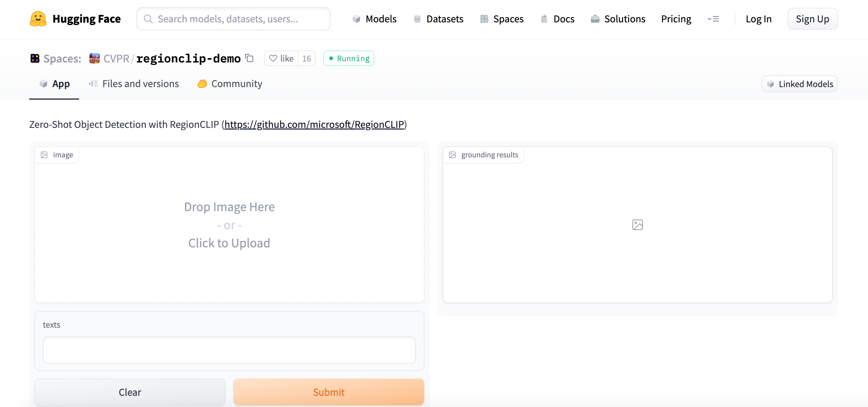Click the CVPR organization name link

(x=117, y=58)
